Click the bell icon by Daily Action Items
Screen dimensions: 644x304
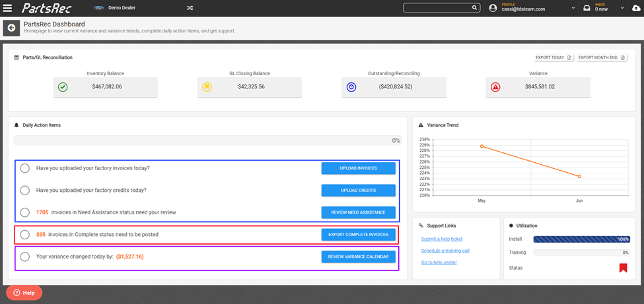point(16,125)
